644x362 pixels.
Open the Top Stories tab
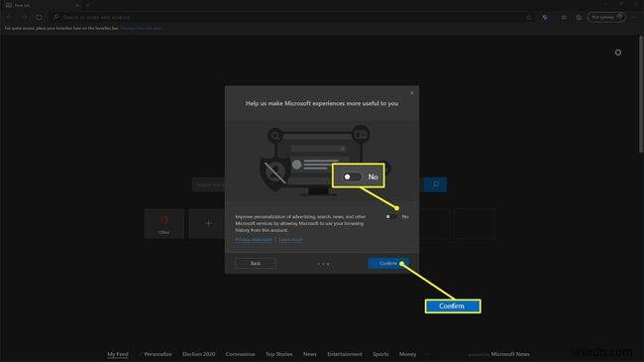278,354
